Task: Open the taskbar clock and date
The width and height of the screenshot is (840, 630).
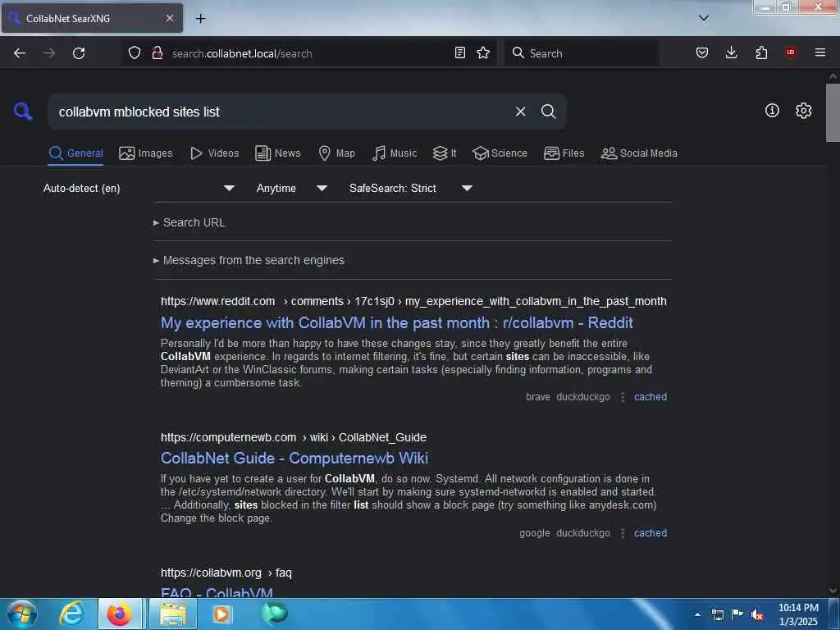Action: point(798,614)
